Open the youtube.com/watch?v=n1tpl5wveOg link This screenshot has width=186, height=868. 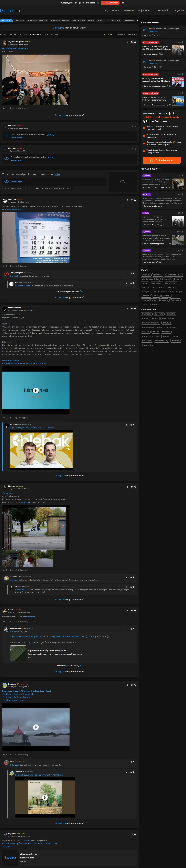24,364
